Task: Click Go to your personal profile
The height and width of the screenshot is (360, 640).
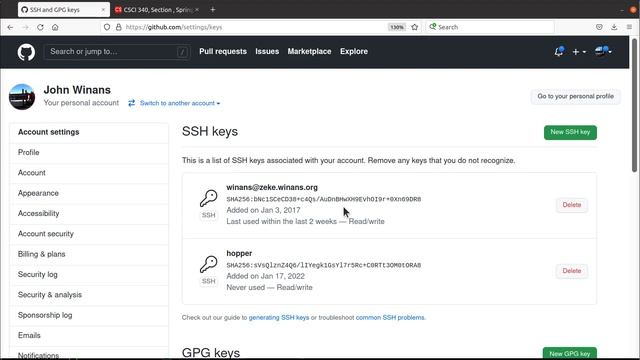Action: (x=576, y=96)
